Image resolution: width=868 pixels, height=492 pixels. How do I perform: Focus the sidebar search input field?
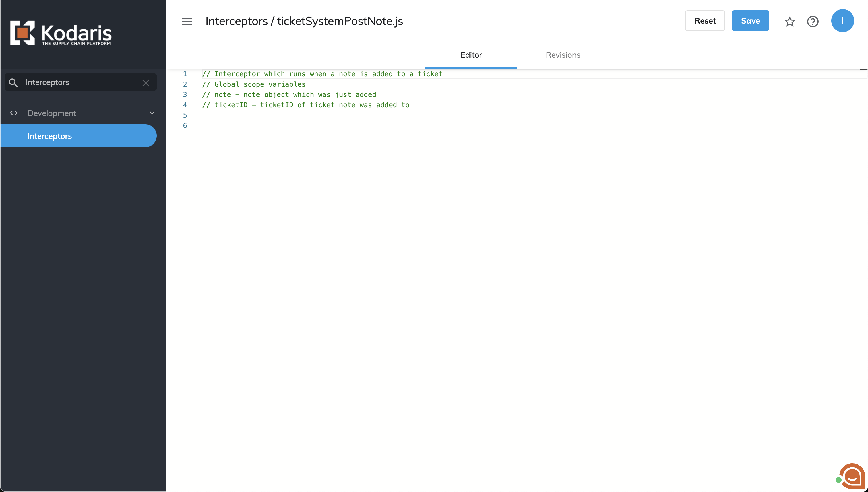click(x=81, y=82)
